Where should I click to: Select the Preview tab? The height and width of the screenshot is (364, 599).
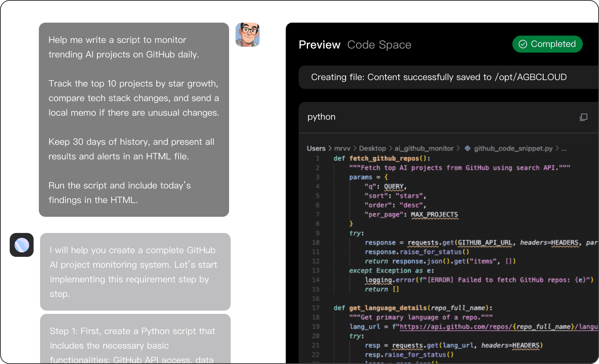click(319, 45)
